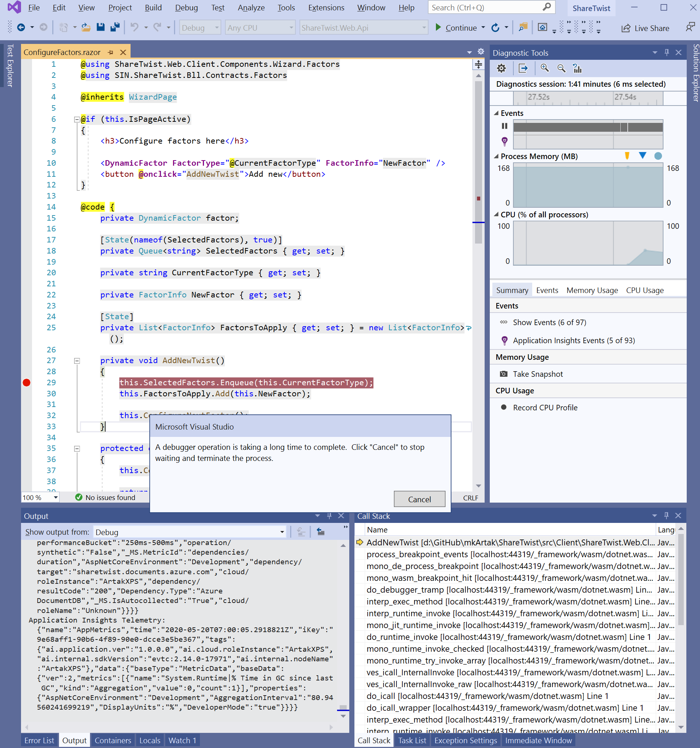
Task: Click the Take Snapshot camera icon
Action: (503, 373)
